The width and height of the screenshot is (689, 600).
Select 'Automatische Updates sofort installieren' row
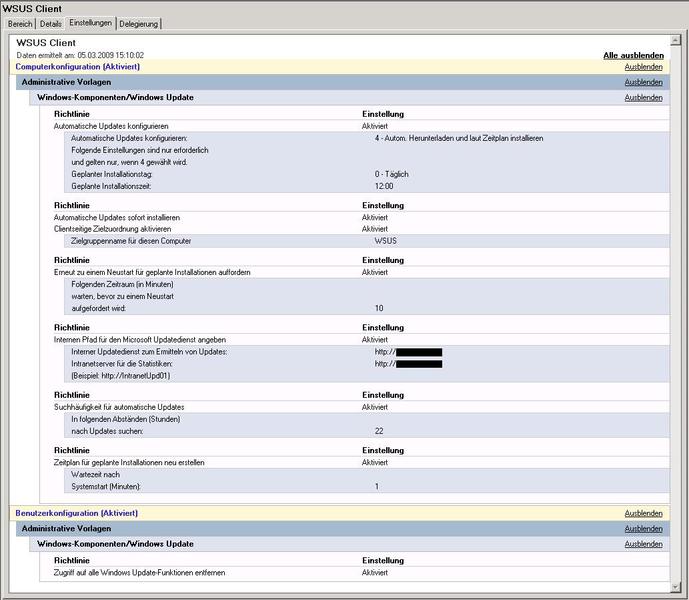click(361, 218)
